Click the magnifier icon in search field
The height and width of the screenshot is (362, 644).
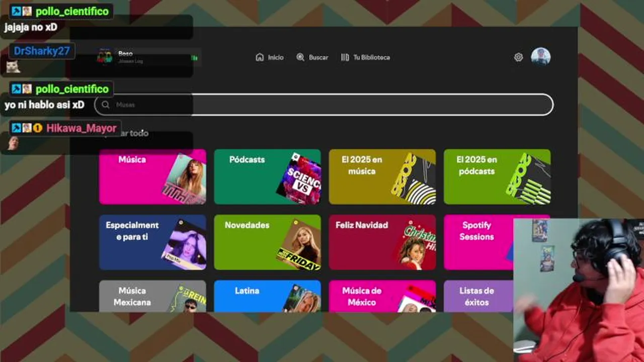pyautogui.click(x=106, y=105)
